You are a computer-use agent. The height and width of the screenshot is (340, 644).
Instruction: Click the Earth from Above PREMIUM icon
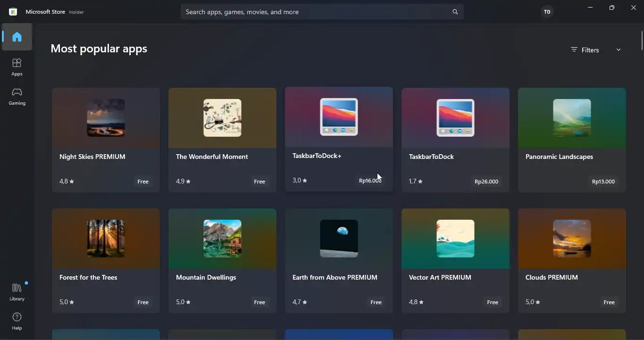(339, 238)
